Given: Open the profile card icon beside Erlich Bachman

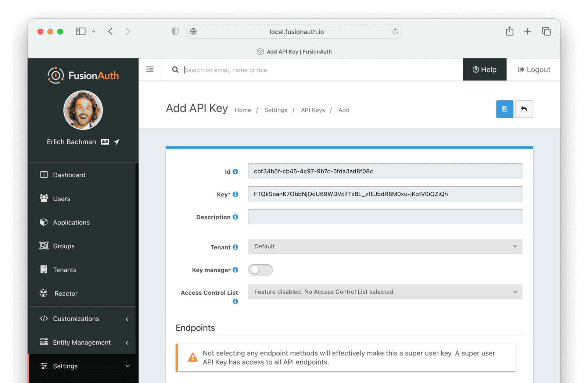Looking at the screenshot, I should click(105, 142).
